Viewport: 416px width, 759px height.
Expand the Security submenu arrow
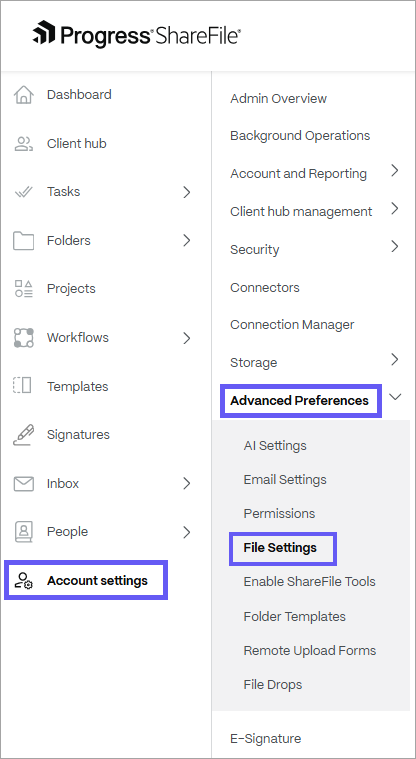tap(395, 246)
